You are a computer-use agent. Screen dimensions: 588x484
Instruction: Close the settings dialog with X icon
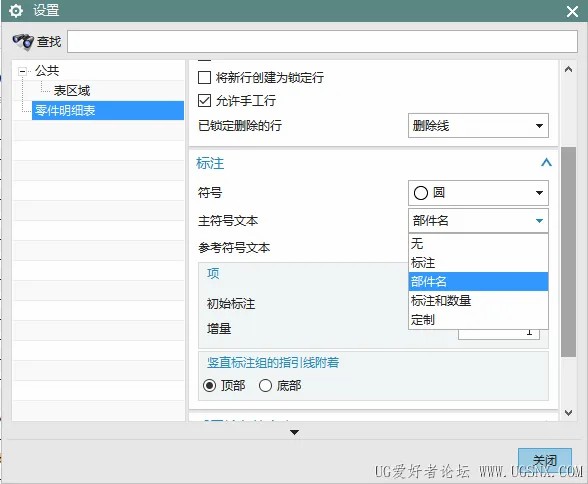coord(572,11)
